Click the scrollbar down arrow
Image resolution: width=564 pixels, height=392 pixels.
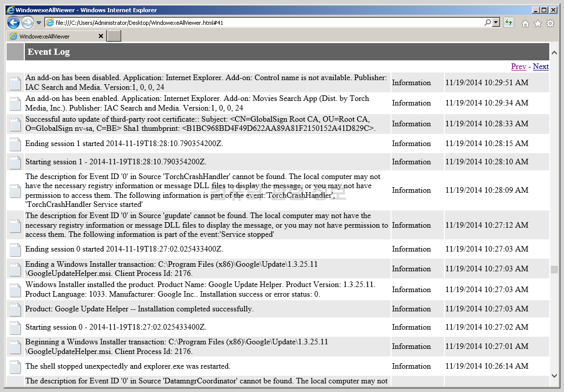coord(554,375)
